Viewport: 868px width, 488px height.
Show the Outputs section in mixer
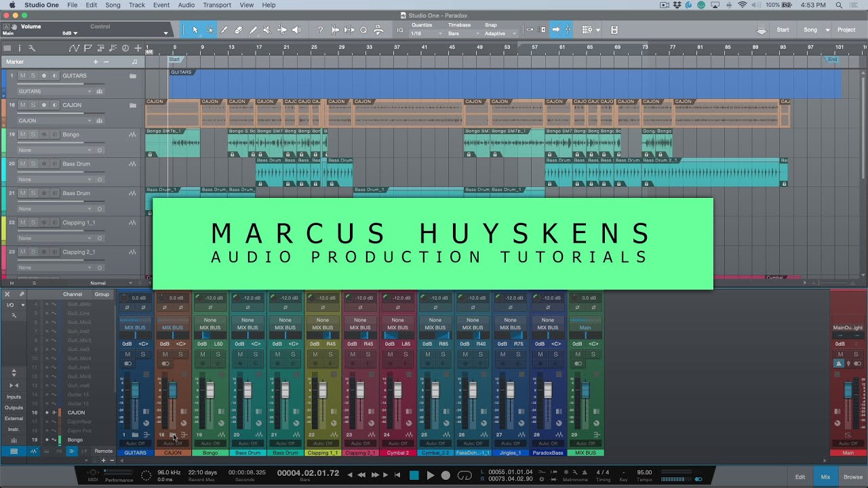click(14, 407)
